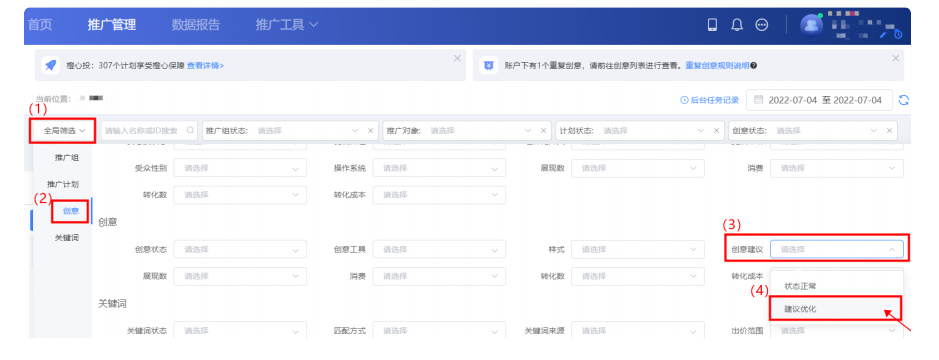Select the 推广管理 tab

[x=112, y=25]
